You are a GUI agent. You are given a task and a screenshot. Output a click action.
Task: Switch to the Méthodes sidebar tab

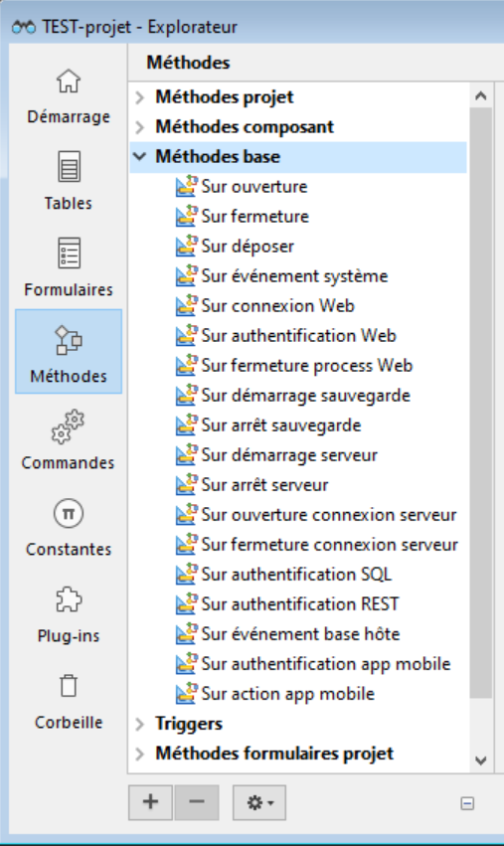69,351
